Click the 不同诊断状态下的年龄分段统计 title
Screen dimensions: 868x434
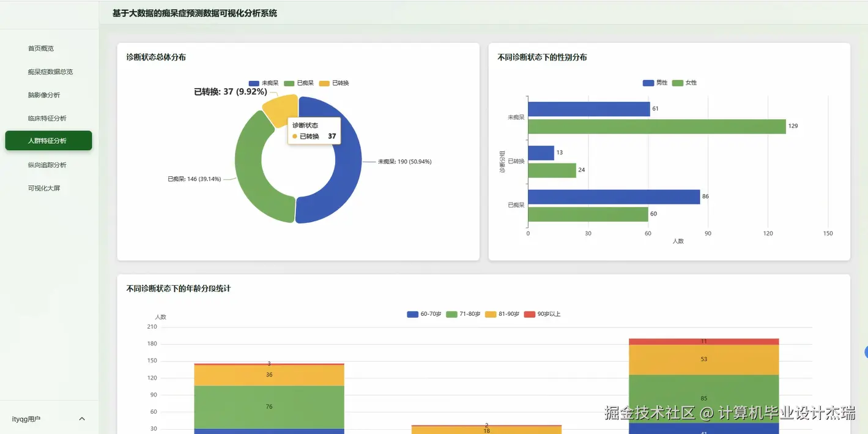click(178, 288)
